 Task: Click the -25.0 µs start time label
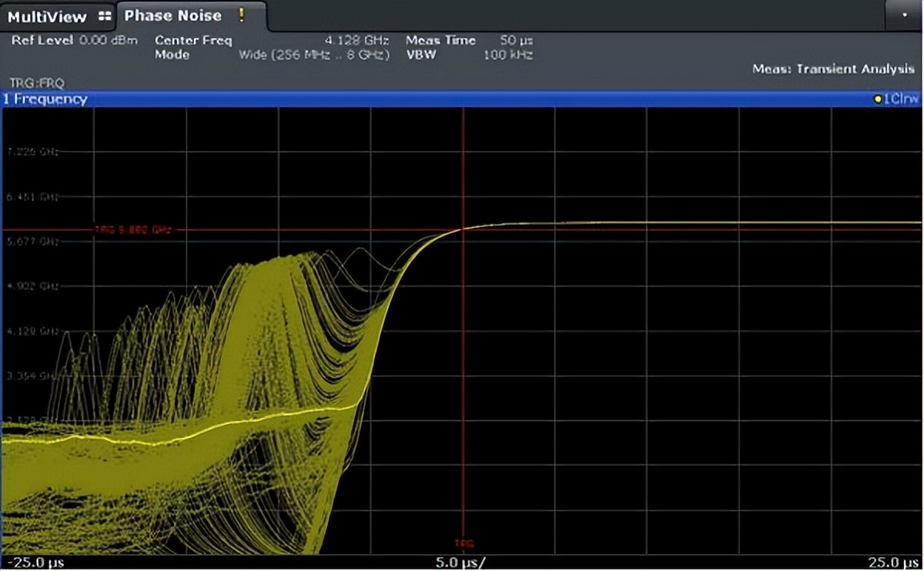[34, 563]
